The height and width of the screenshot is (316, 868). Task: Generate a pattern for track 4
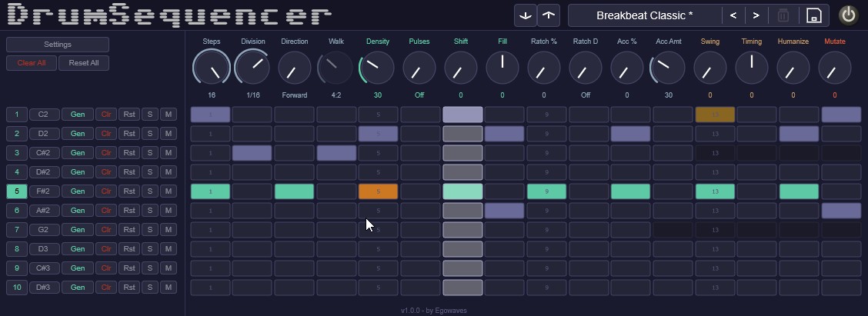coord(78,172)
